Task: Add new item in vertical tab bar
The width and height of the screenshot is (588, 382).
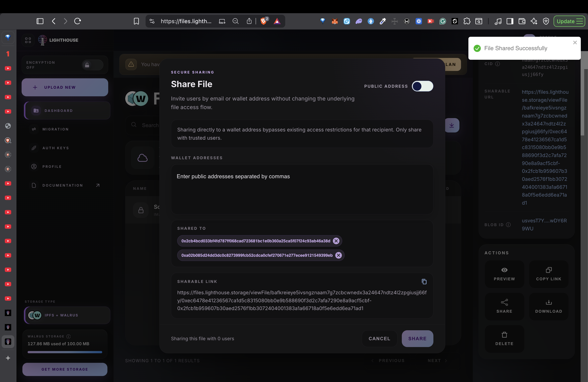Action: click(x=8, y=358)
